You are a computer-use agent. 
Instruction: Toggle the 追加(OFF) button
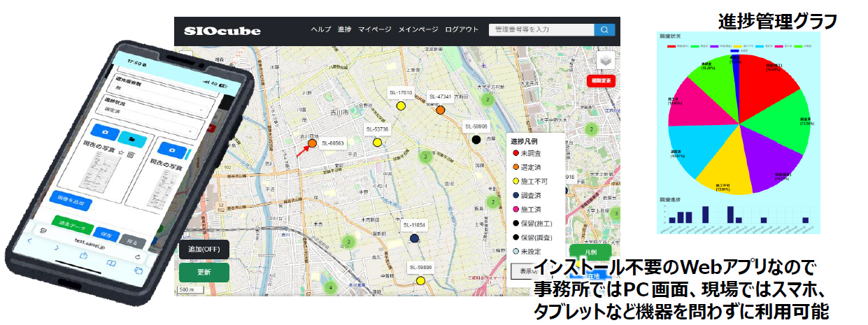(x=202, y=250)
